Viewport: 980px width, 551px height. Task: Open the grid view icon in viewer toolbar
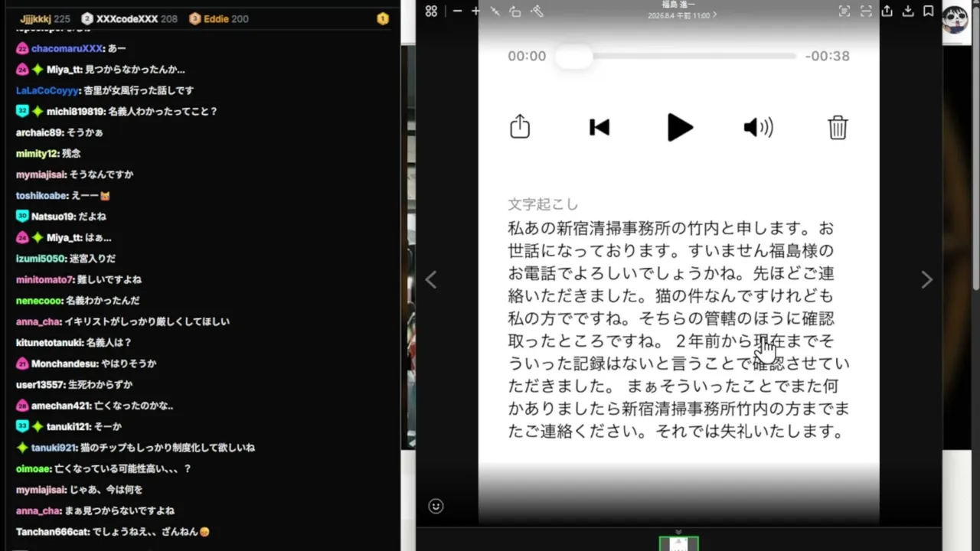(x=431, y=11)
